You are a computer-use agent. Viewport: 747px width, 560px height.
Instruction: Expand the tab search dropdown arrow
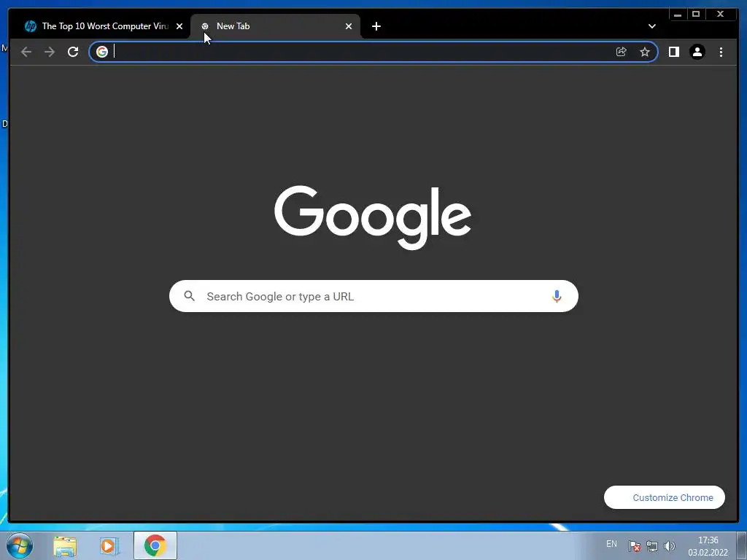pos(652,26)
